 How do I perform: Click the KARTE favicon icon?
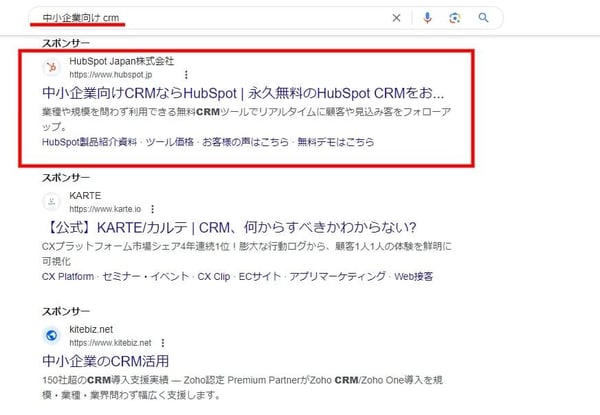click(x=51, y=202)
